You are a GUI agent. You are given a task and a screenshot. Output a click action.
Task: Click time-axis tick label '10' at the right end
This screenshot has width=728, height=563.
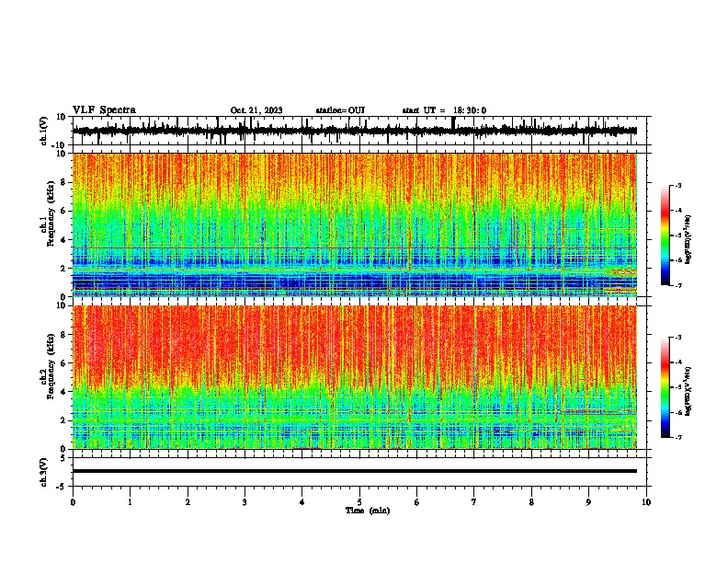click(x=646, y=502)
